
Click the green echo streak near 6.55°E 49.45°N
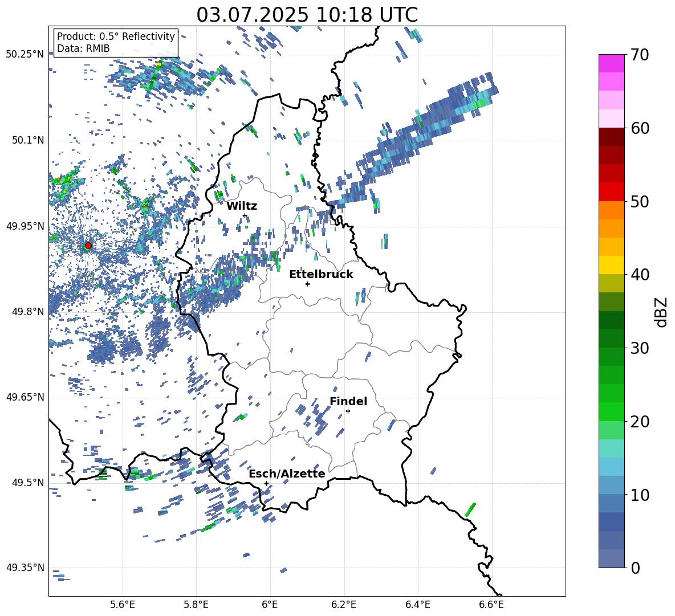(x=470, y=509)
